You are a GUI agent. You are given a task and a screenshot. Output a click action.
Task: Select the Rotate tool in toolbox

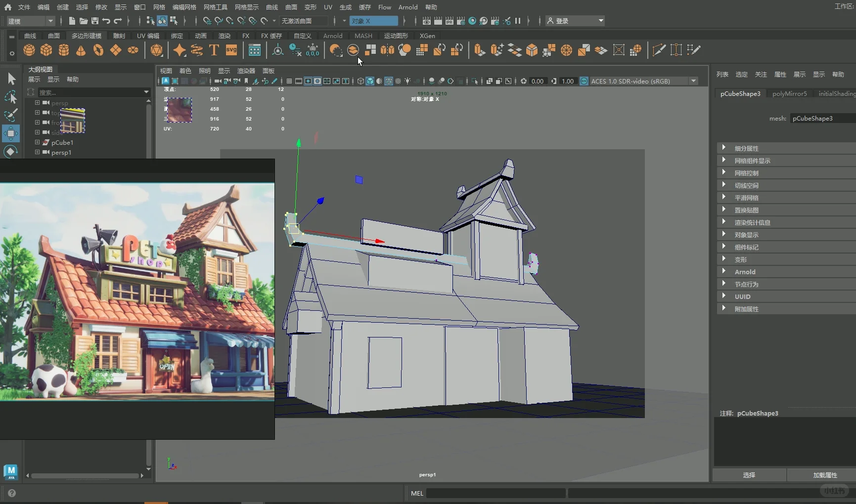(11, 151)
